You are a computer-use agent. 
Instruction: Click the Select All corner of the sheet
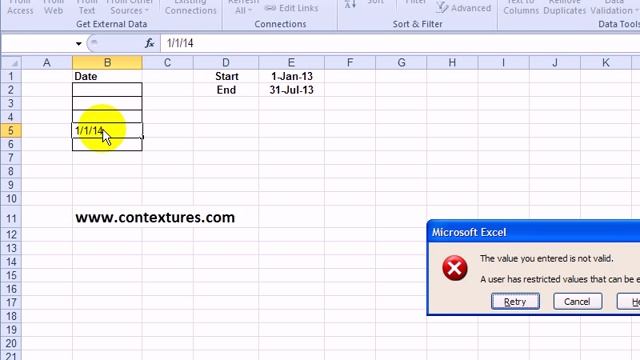click(x=11, y=63)
